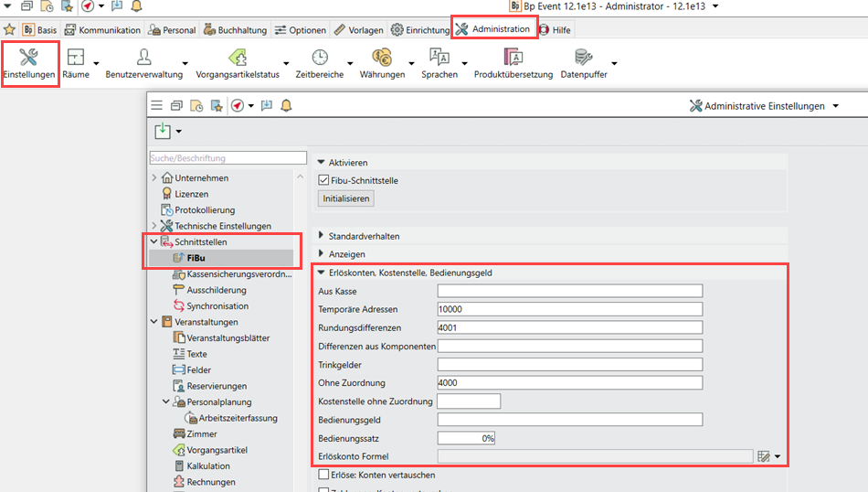This screenshot has width=868, height=492.
Task: Select Kalkulation in the settings tree
Action: point(207,466)
